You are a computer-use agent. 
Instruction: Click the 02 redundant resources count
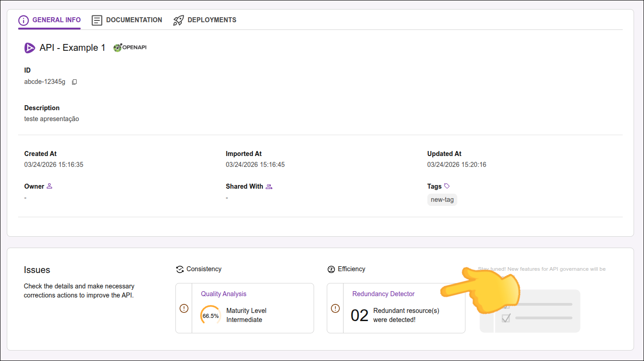click(359, 315)
